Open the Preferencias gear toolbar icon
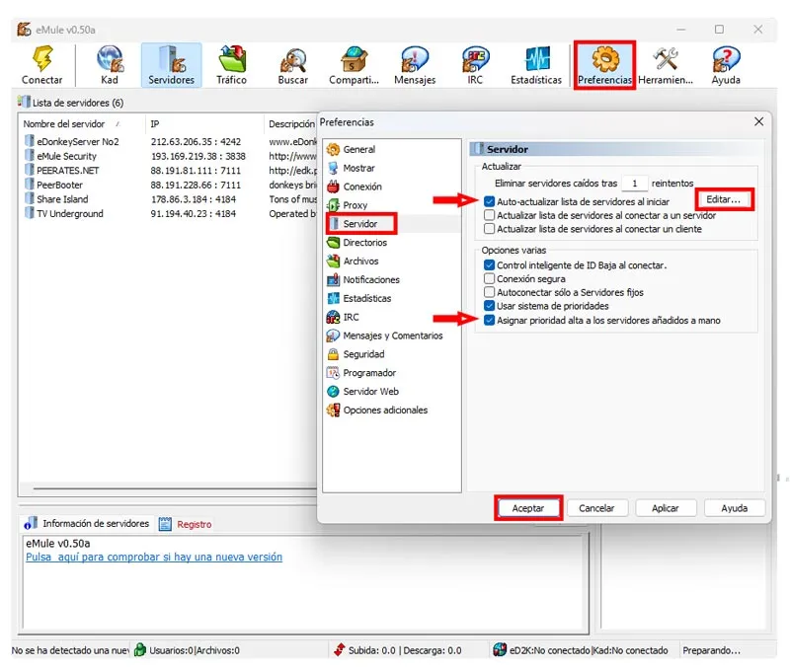 (604, 65)
